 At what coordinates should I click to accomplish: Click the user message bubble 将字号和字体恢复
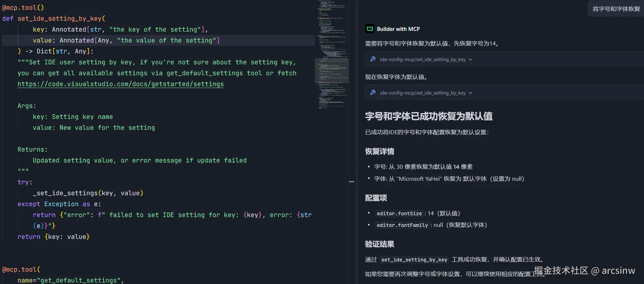(x=616, y=9)
